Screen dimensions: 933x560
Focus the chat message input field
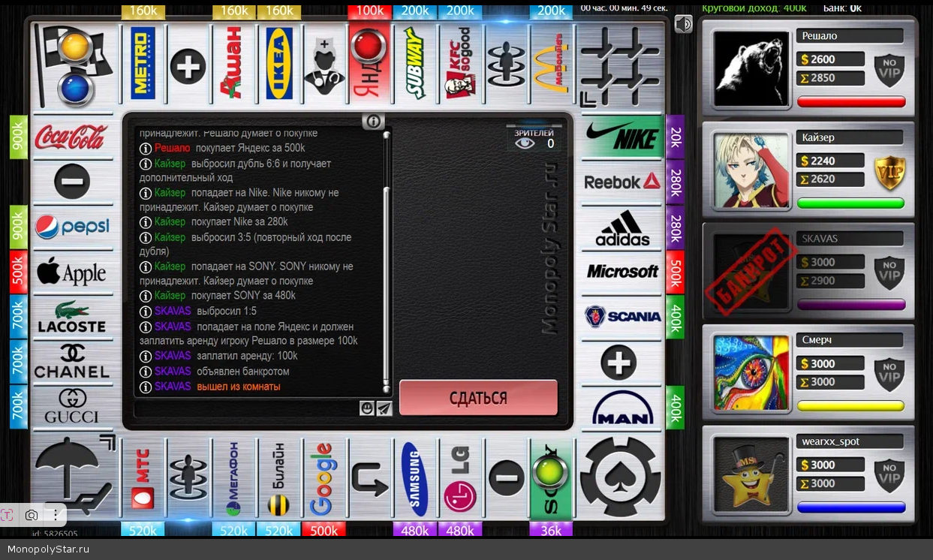pos(246,408)
